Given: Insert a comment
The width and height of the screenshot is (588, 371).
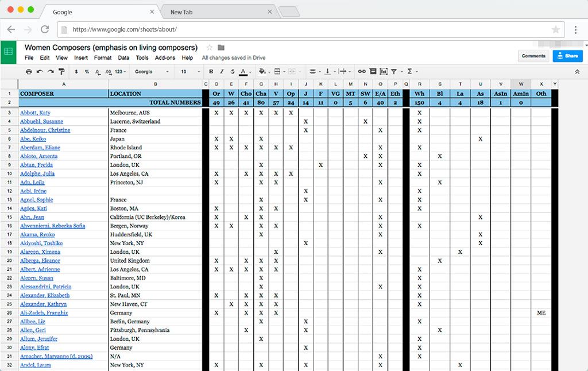Looking at the screenshot, I should [373, 71].
